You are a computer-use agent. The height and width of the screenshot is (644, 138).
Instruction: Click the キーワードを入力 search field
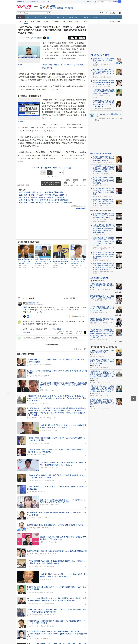click(32, 13)
